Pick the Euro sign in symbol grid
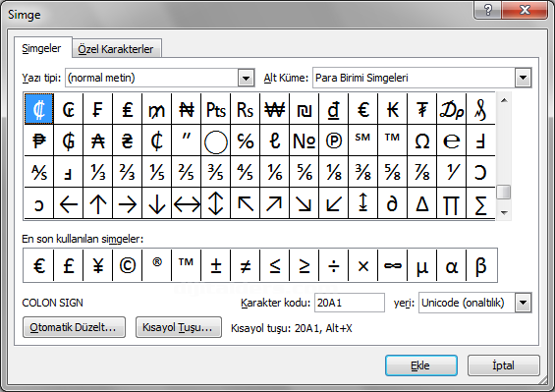Image resolution: width=555 pixels, height=392 pixels. pos(362,109)
